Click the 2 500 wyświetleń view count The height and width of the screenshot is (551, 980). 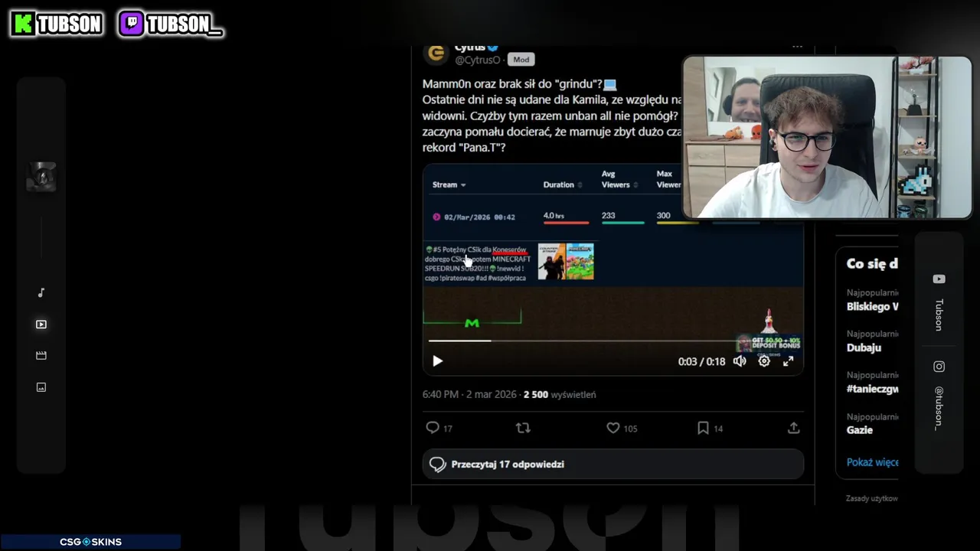pyautogui.click(x=560, y=395)
